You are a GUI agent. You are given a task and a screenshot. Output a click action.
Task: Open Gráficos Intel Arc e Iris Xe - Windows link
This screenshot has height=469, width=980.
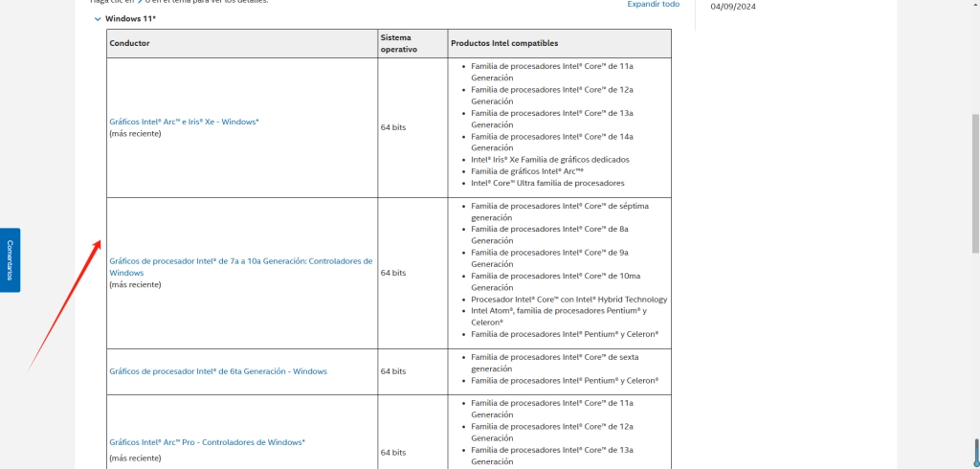(x=184, y=122)
